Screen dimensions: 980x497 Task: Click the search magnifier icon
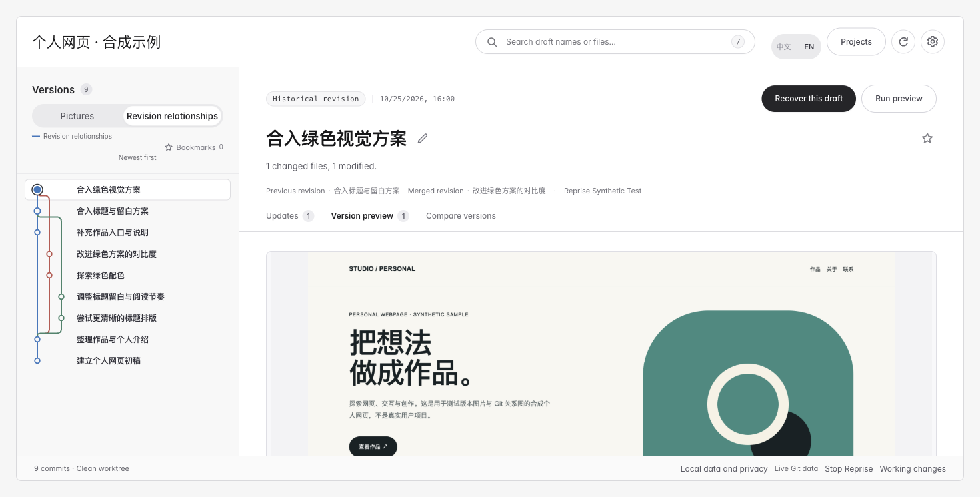coord(492,42)
